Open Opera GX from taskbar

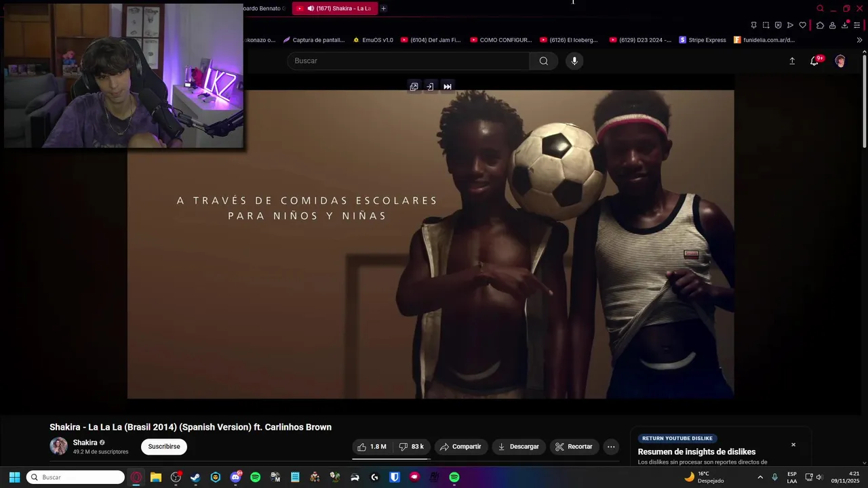coord(136,477)
